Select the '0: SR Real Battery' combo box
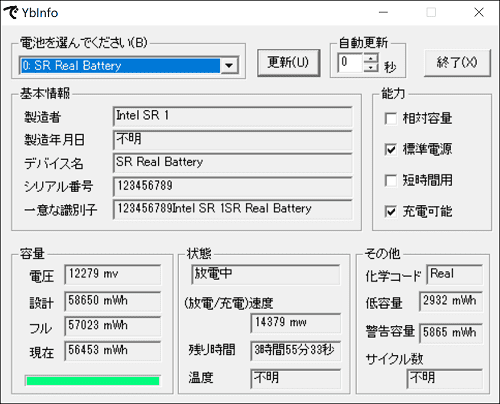The height and width of the screenshot is (404, 500). point(129,65)
